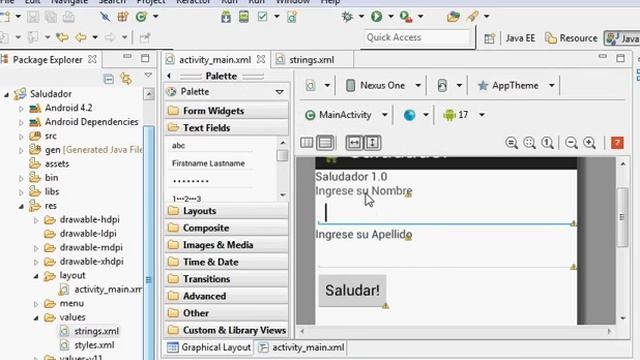Open the Transitions palette category
This screenshot has height=360, width=640.
[x=226, y=279]
